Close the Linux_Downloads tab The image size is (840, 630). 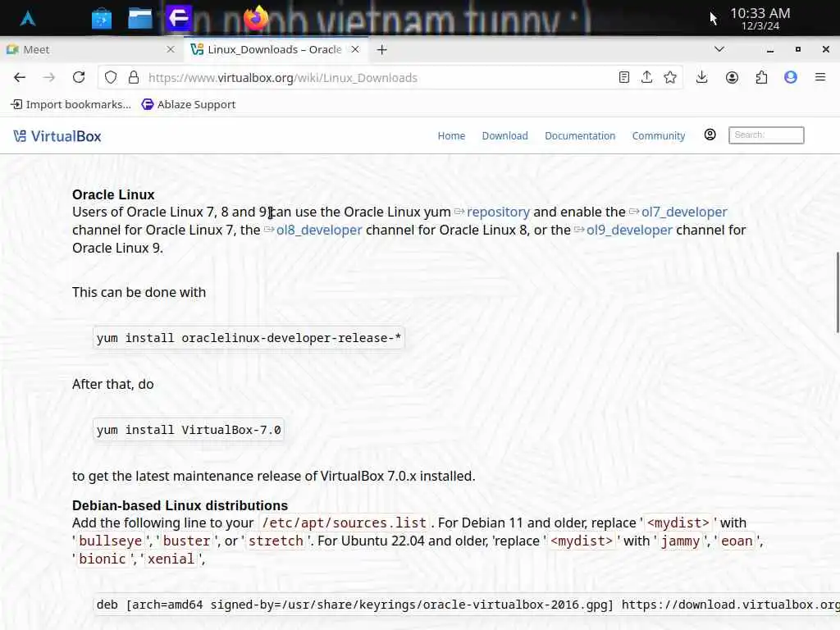tap(355, 49)
